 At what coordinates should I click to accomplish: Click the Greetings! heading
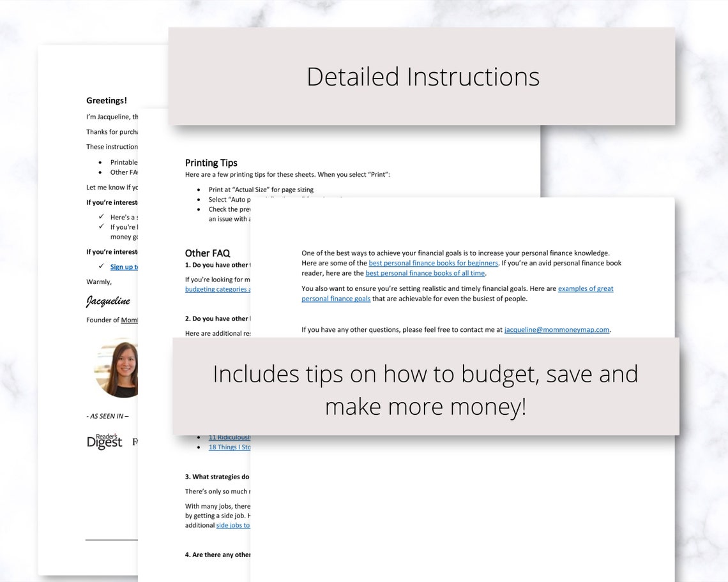tap(106, 101)
